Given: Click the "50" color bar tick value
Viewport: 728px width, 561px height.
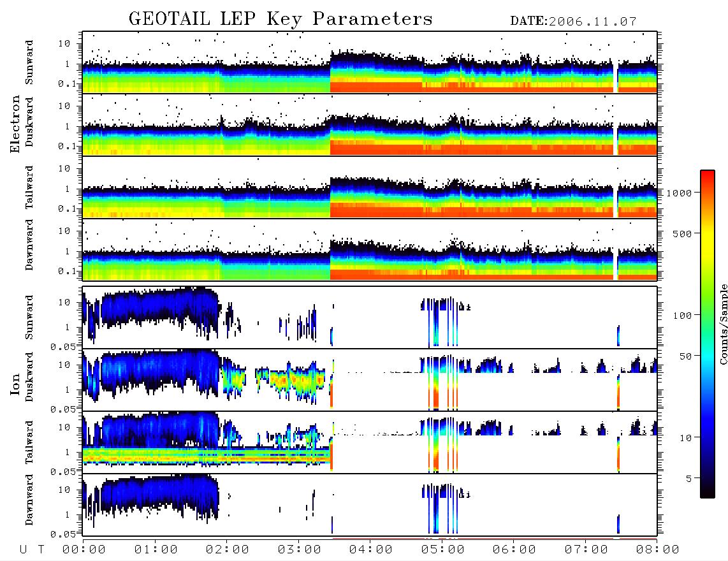Looking at the screenshot, I should [685, 356].
